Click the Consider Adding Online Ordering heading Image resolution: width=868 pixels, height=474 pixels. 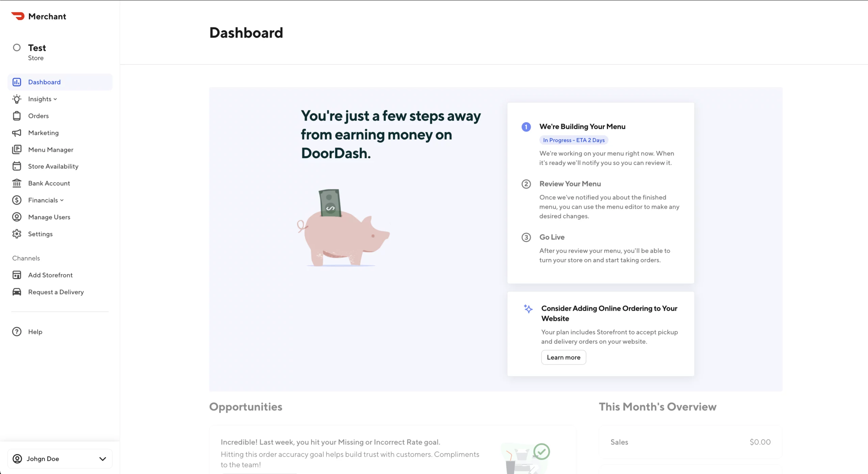[609, 313]
